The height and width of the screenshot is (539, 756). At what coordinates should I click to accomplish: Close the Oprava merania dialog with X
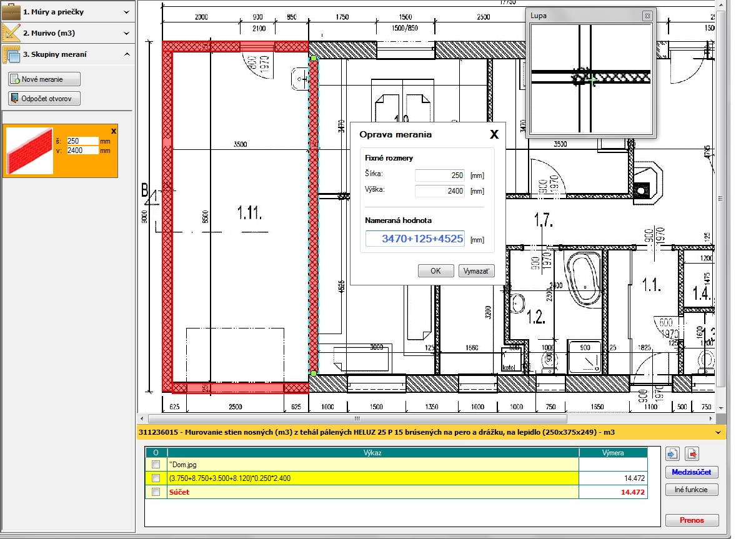coord(494,134)
